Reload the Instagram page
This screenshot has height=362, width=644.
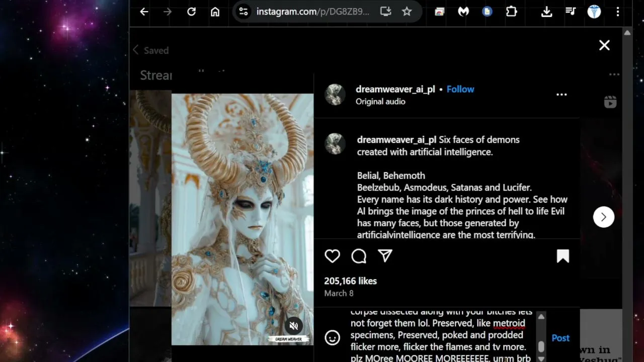coord(191,12)
